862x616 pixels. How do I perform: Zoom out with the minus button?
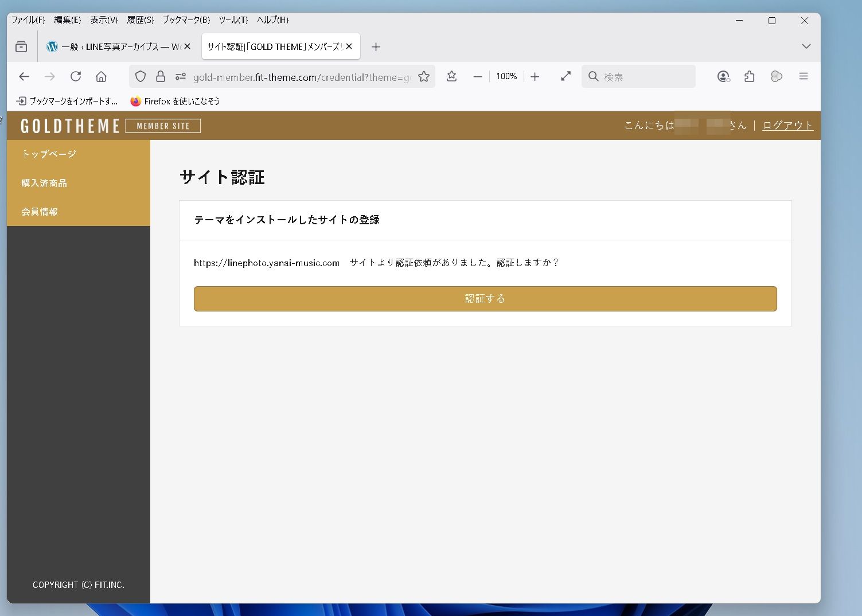477,76
